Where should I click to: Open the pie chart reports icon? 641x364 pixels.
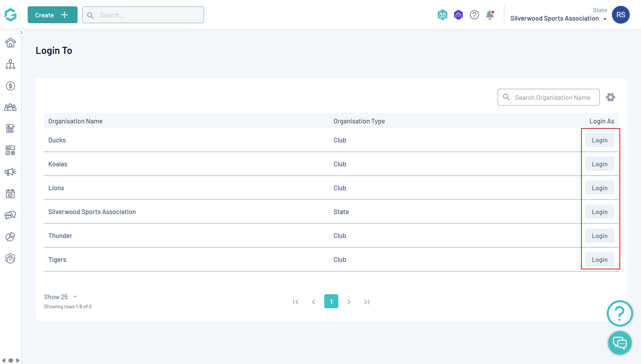click(10, 237)
